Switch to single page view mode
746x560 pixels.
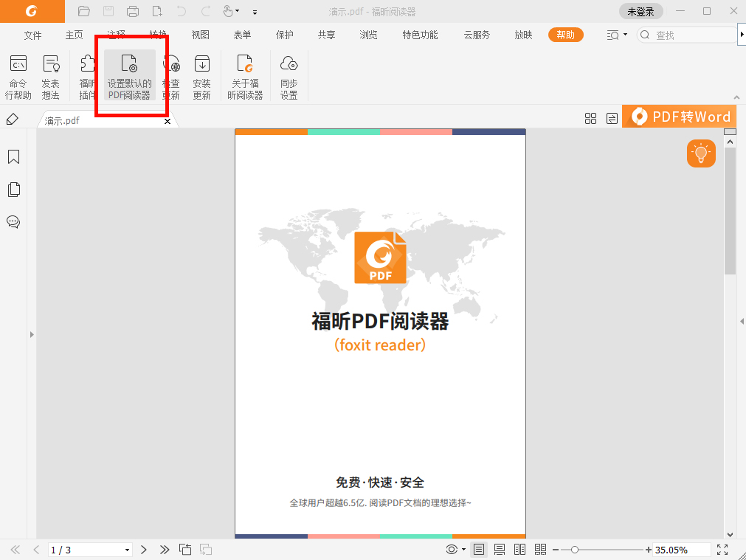[478, 549]
